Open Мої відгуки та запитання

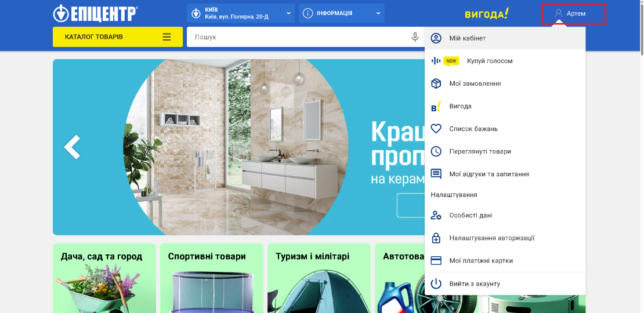(505, 174)
